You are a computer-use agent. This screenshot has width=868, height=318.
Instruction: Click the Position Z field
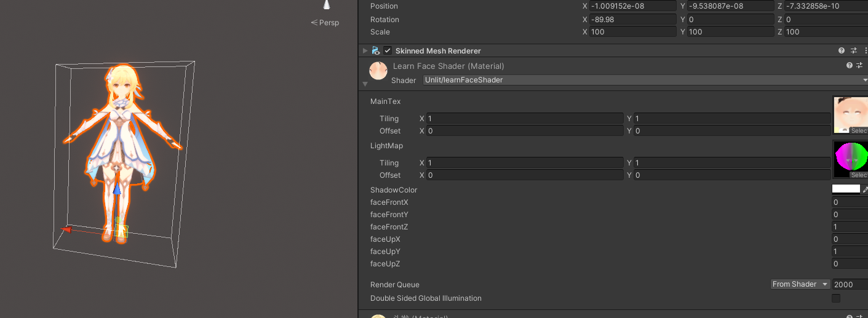[826, 6]
